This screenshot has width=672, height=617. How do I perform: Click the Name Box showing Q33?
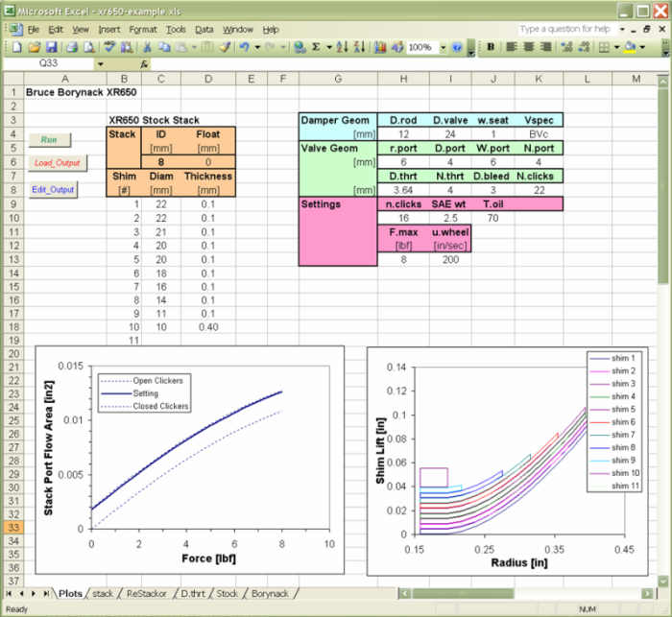tap(48, 64)
